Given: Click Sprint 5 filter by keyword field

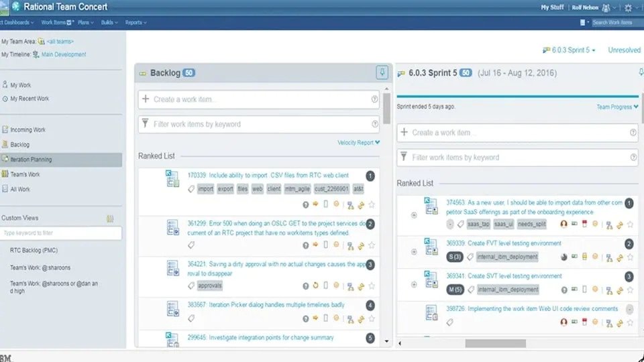Looking at the screenshot, I should coord(517,158).
